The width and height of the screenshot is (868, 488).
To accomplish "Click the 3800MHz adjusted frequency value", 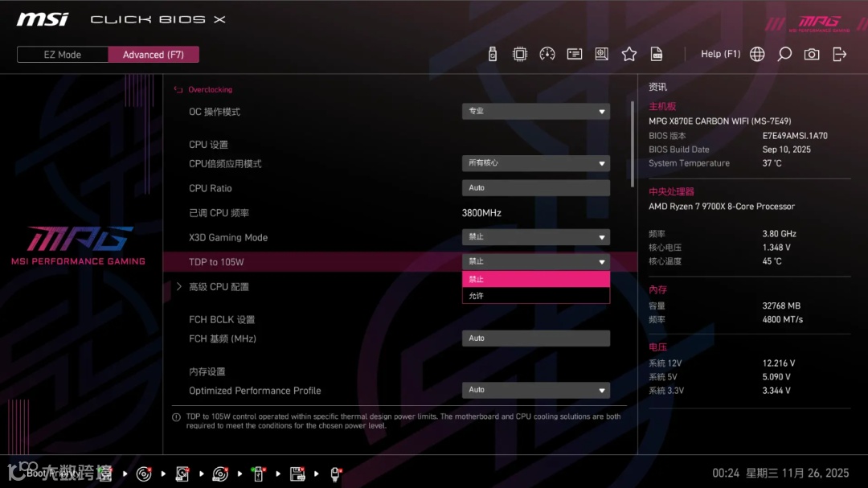I will (x=481, y=213).
